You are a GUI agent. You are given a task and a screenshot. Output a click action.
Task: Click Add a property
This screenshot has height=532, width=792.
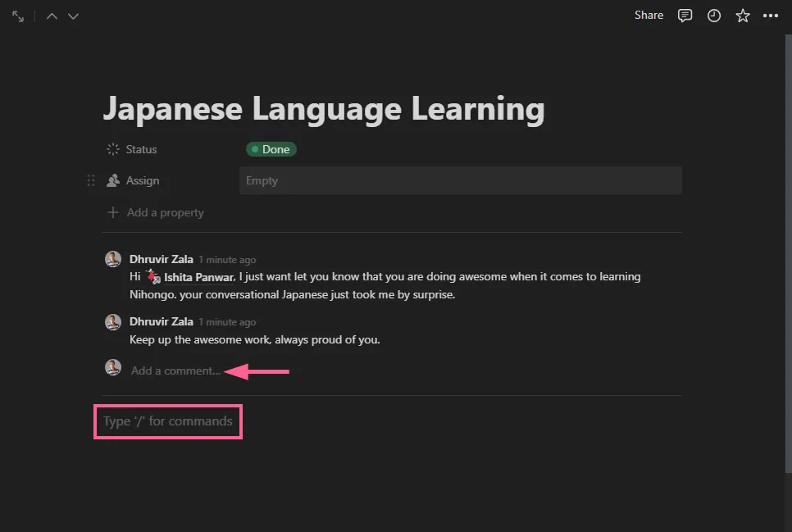tap(165, 212)
